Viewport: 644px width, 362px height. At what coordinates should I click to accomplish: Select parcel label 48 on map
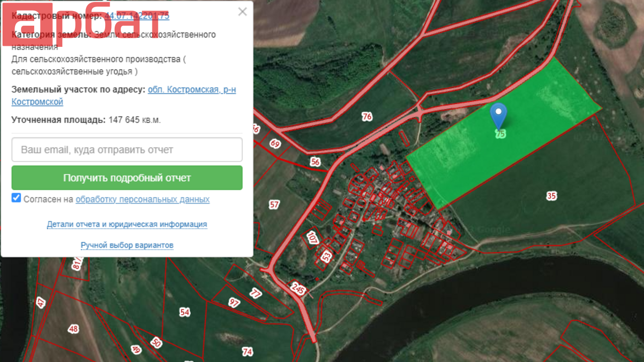73,329
